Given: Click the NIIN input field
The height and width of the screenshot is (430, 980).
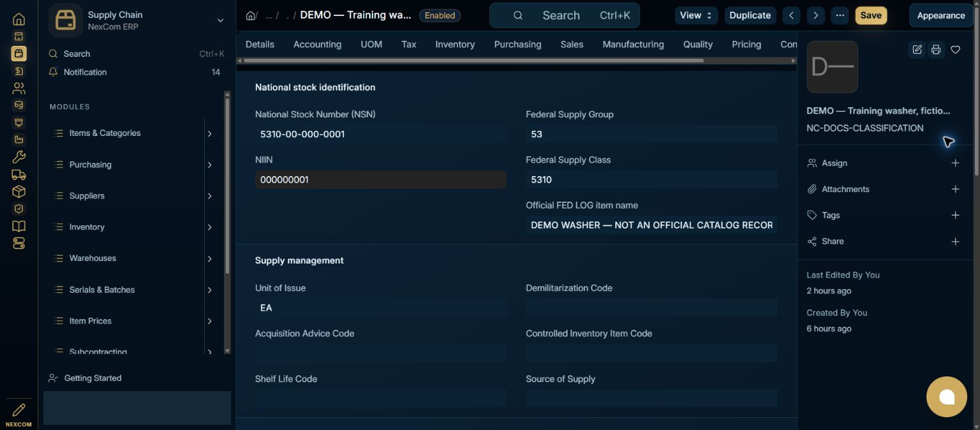Looking at the screenshot, I should point(381,180).
